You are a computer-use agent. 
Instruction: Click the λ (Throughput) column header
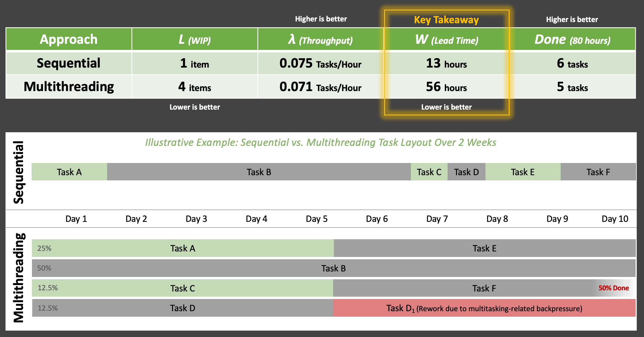[x=321, y=39]
